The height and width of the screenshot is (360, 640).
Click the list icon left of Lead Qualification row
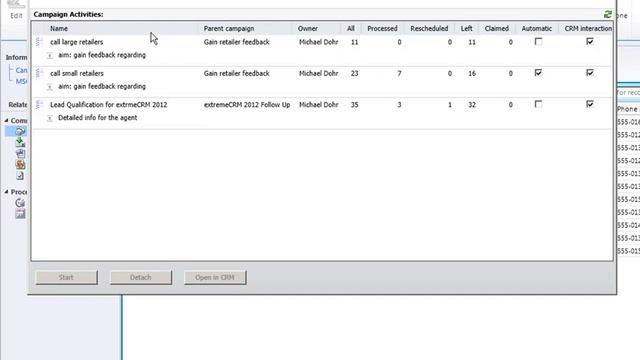(x=39, y=104)
